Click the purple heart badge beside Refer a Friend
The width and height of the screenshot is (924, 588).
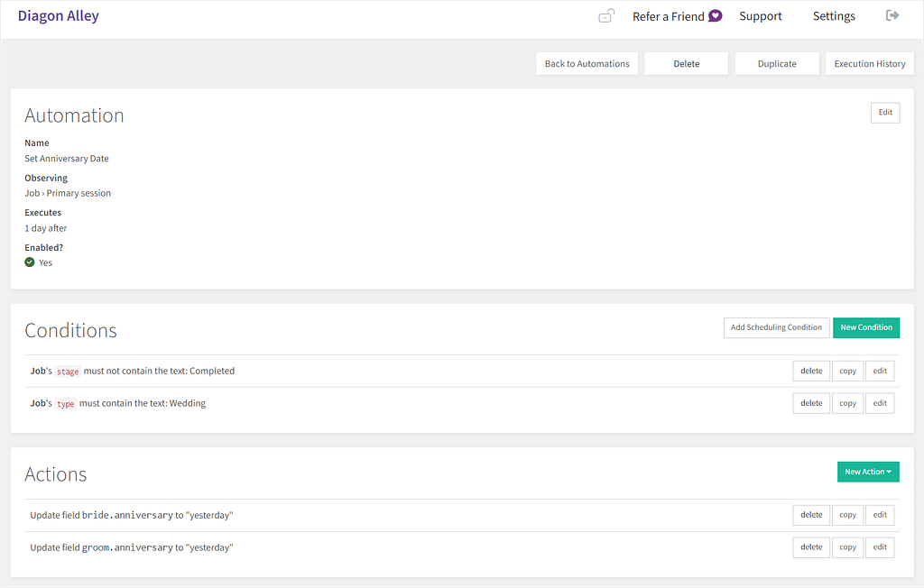(x=716, y=15)
